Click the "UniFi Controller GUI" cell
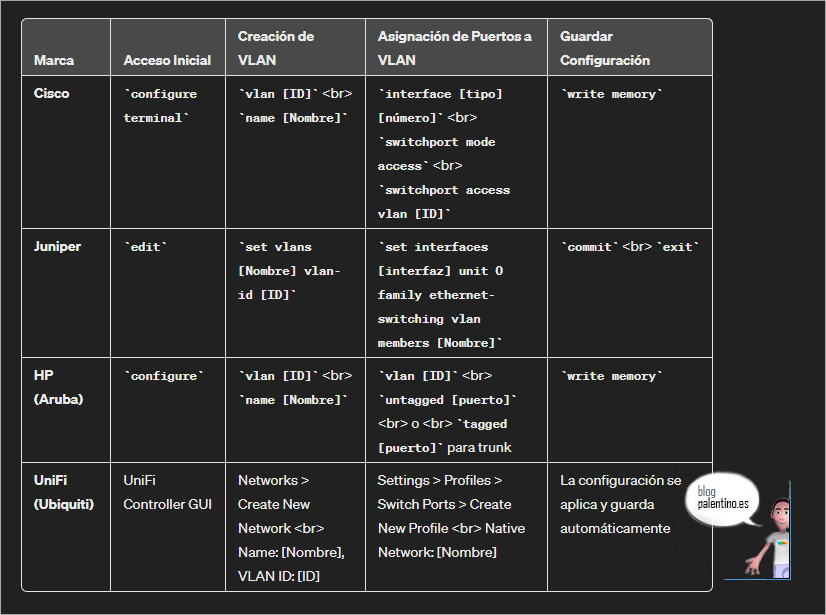 167,492
